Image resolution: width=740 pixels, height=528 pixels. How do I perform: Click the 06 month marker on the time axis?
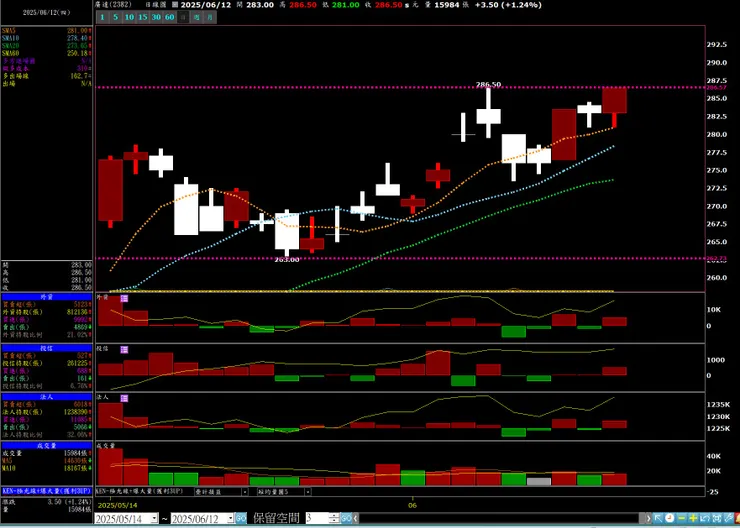[x=412, y=505]
